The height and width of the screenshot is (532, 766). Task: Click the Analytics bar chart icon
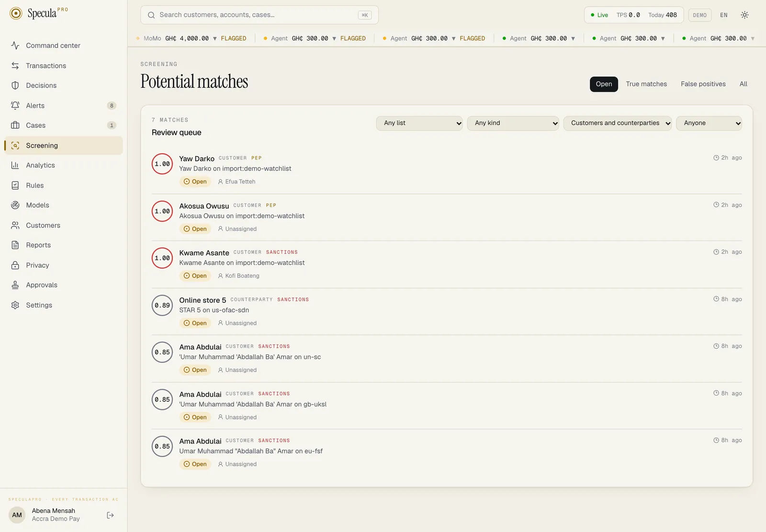point(15,165)
